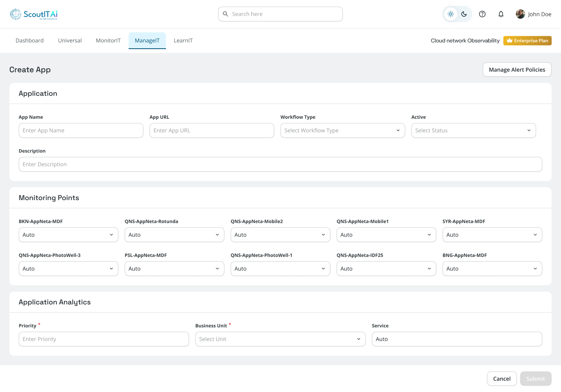This screenshot has width=561, height=392.
Task: Select the light theme sun icon
Action: pyautogui.click(x=450, y=14)
